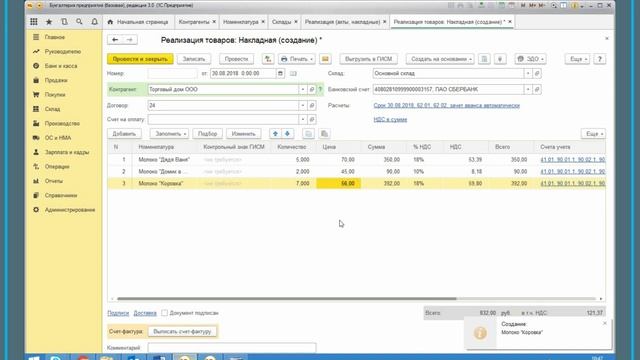Image resolution: width=640 pixels, height=360 pixels.
Task: Expand the Договор field dropdown arrow
Action: point(303,105)
